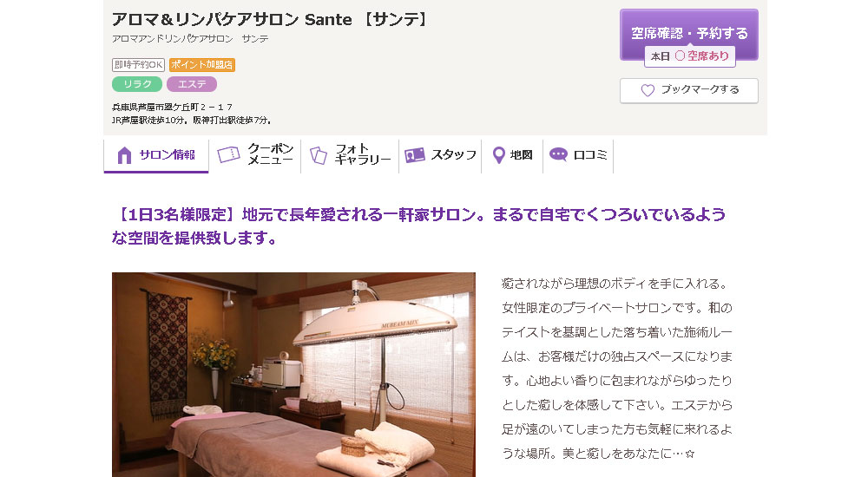The width and height of the screenshot is (868, 477).
Task: Click the house icon on サロン情報 tab
Action: point(124,155)
